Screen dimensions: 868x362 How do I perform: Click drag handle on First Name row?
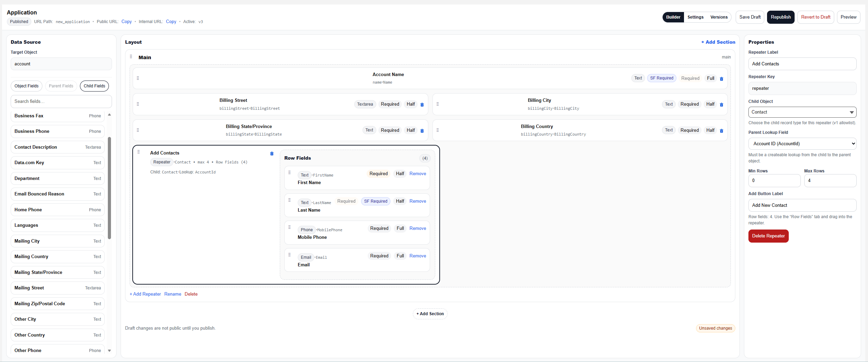click(289, 173)
